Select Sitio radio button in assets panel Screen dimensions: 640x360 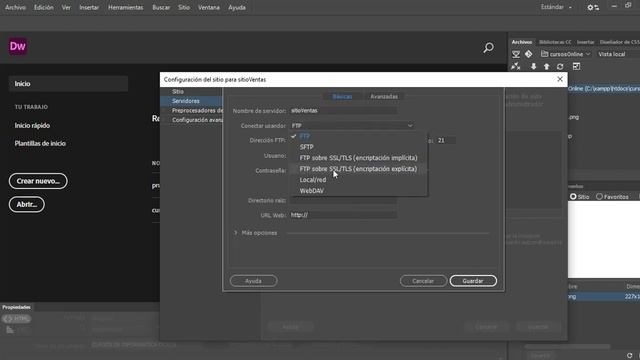[x=573, y=197]
